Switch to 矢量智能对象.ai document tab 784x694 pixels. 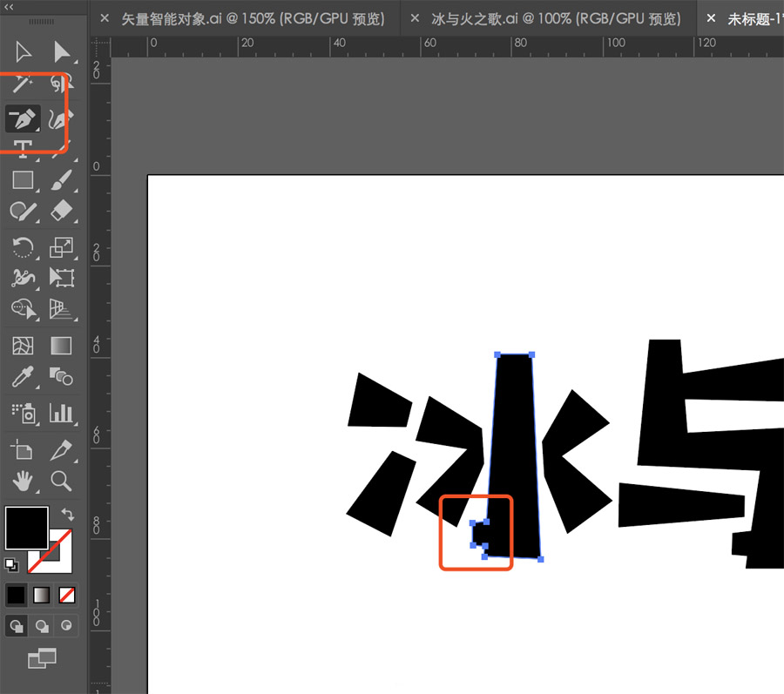(253, 19)
